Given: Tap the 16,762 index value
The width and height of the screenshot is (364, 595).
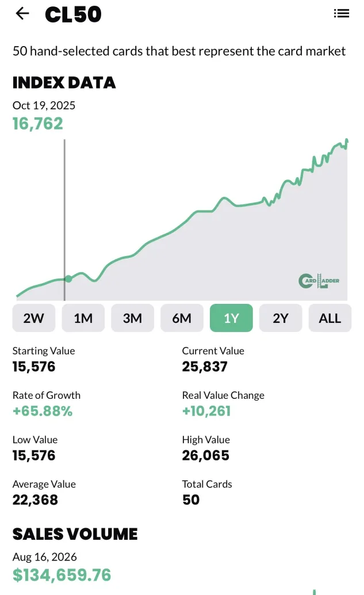Looking at the screenshot, I should coord(37,124).
